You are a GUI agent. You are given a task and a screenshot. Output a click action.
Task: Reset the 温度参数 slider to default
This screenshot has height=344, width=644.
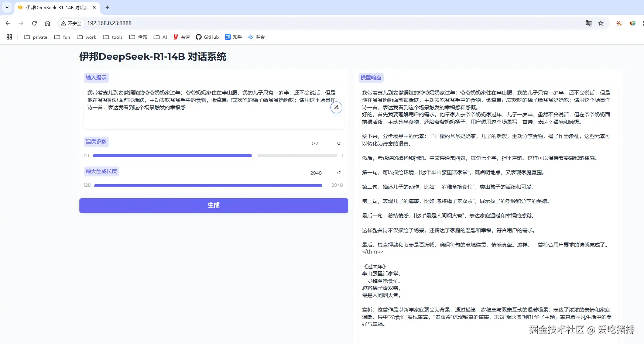pyautogui.click(x=339, y=143)
